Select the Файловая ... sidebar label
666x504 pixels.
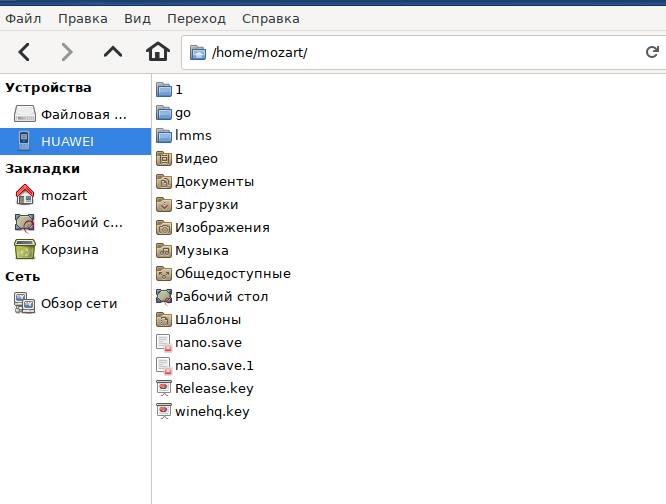pos(84,115)
